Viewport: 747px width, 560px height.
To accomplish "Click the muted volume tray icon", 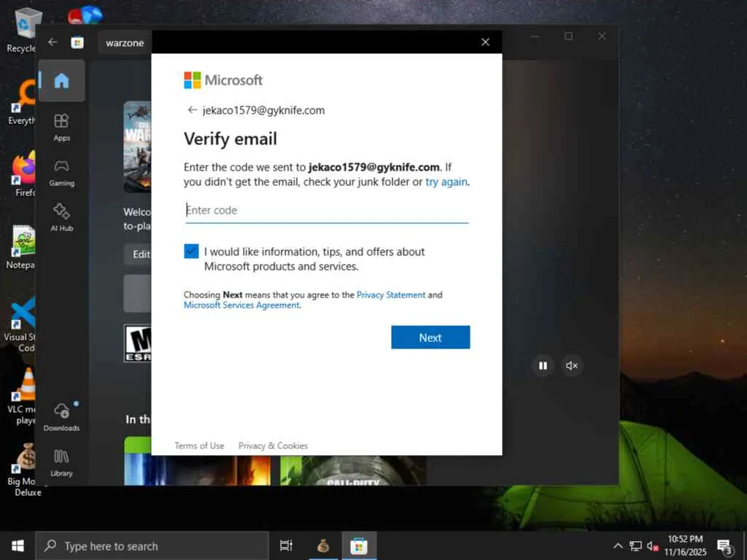I will (x=653, y=545).
